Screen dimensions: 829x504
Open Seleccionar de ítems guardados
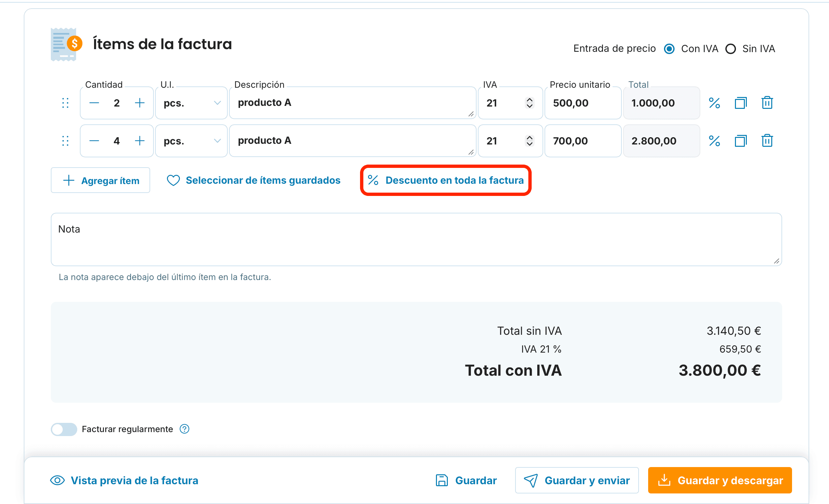pyautogui.click(x=254, y=180)
